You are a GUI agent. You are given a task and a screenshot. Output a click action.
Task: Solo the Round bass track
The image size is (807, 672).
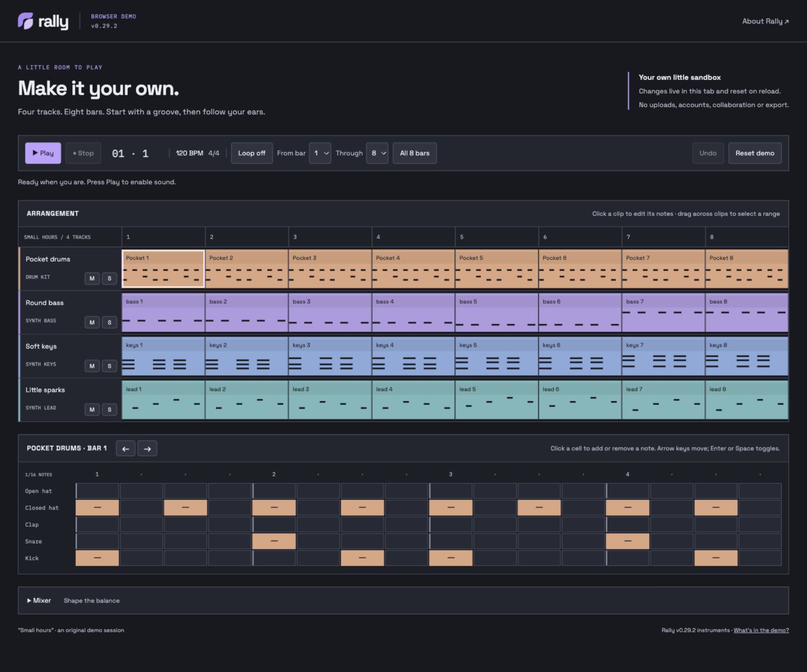tap(109, 322)
